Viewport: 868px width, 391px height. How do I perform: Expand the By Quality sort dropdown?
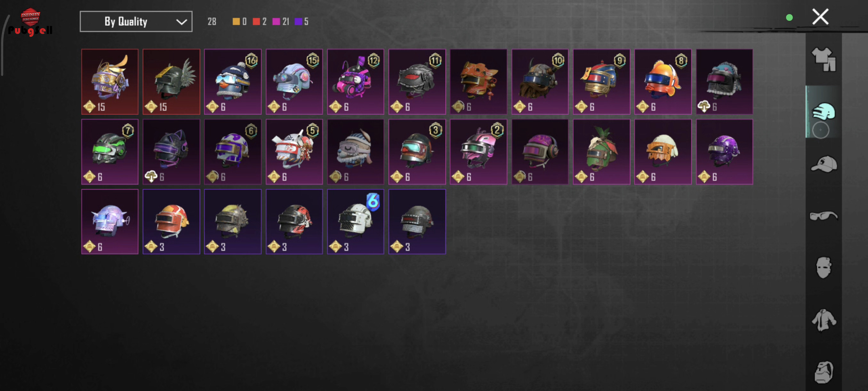click(x=136, y=21)
